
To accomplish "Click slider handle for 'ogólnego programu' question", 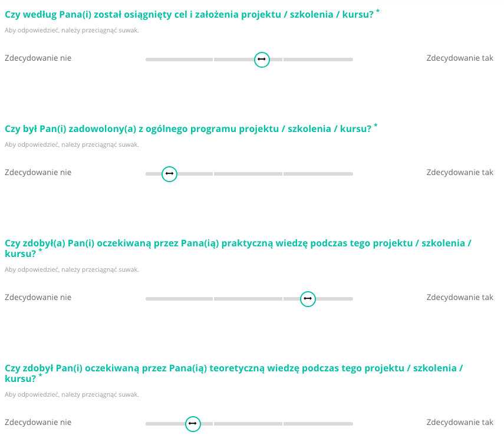I will click(169, 174).
